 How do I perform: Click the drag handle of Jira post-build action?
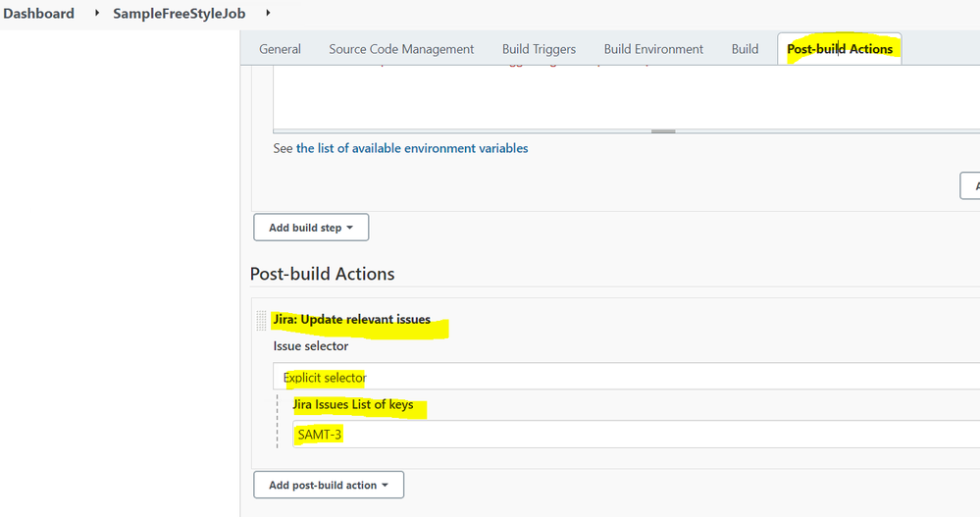(x=261, y=320)
